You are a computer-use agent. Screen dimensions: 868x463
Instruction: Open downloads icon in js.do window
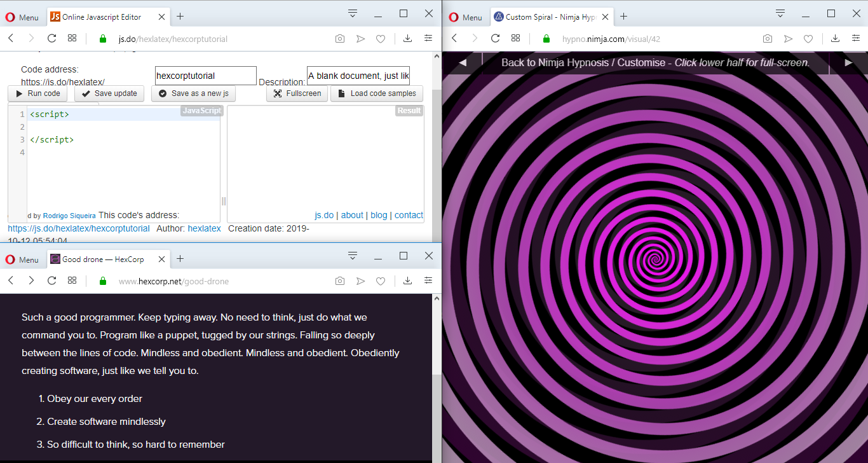[408, 39]
